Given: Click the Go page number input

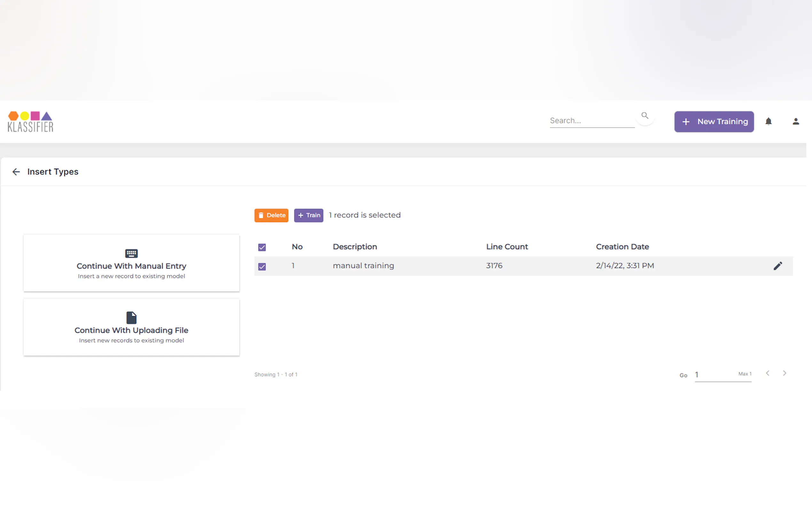Looking at the screenshot, I should click(x=715, y=375).
